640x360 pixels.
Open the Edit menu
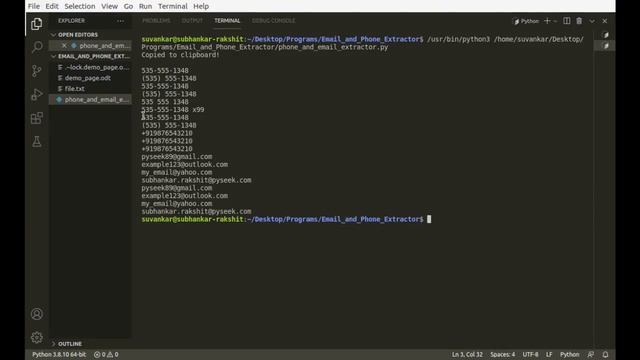point(52,6)
